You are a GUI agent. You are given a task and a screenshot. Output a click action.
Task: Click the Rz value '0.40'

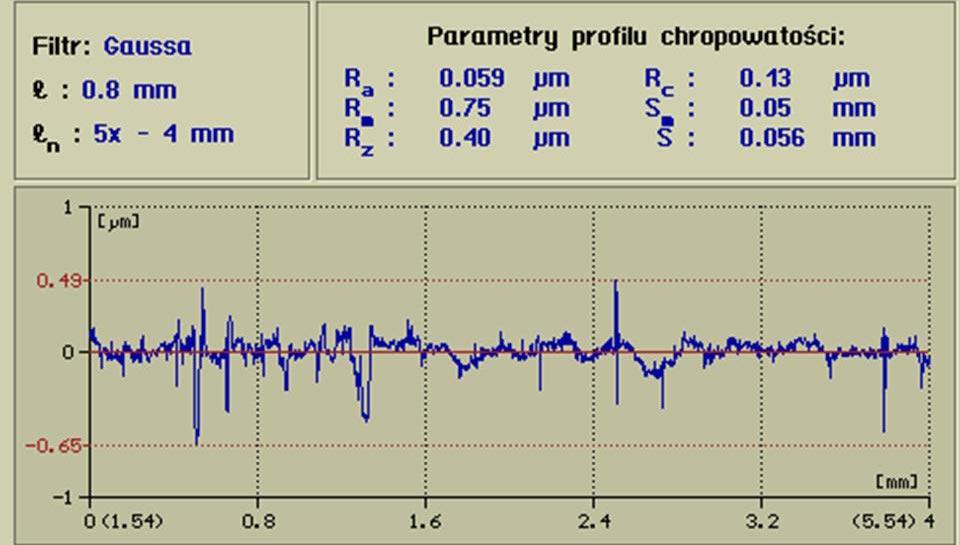[x=465, y=138]
